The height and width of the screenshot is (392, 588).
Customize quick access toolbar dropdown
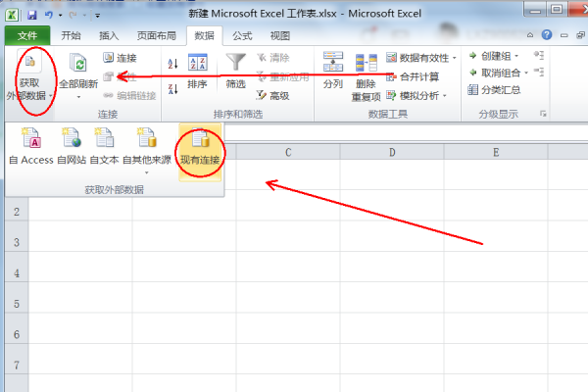[97, 16]
